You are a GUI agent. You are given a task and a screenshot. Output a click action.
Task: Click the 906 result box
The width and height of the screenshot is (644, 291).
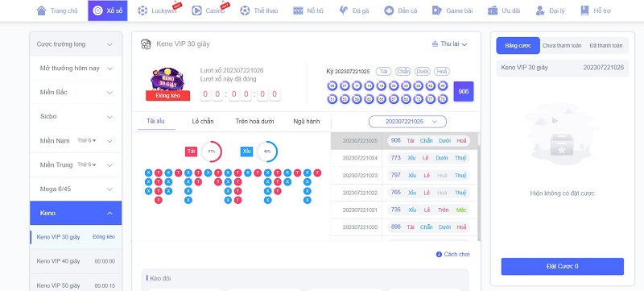pos(464,92)
